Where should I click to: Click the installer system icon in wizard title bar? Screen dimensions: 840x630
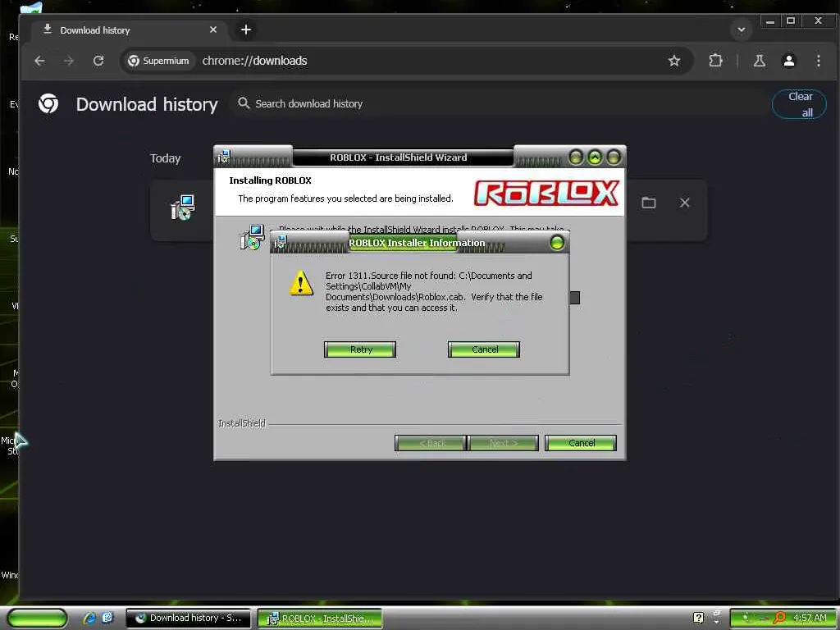coord(223,157)
